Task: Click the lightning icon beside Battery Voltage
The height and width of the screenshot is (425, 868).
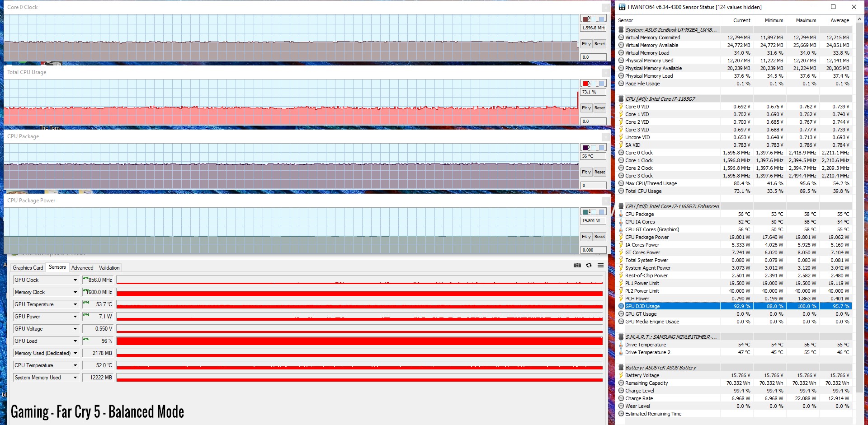Action: [x=621, y=375]
